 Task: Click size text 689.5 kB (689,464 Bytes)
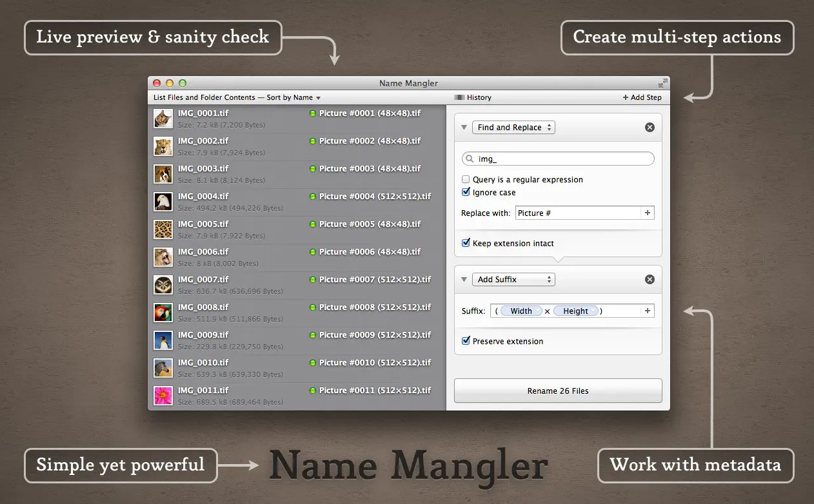[x=230, y=402]
